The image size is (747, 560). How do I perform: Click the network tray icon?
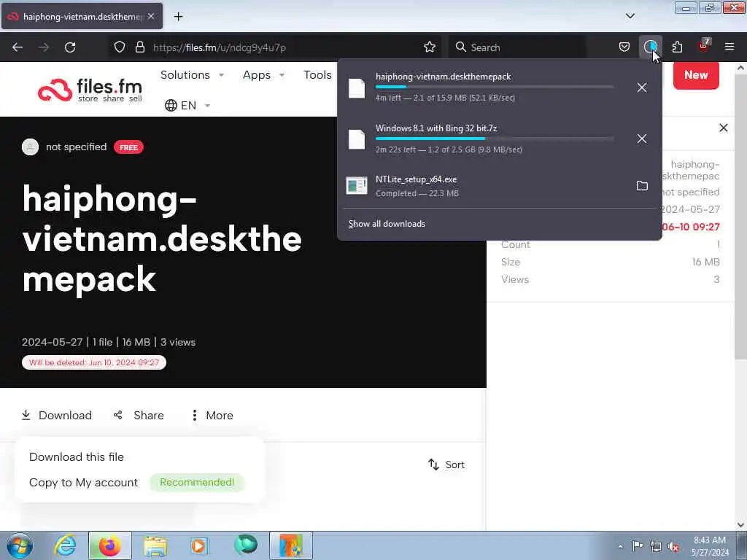tap(656, 546)
